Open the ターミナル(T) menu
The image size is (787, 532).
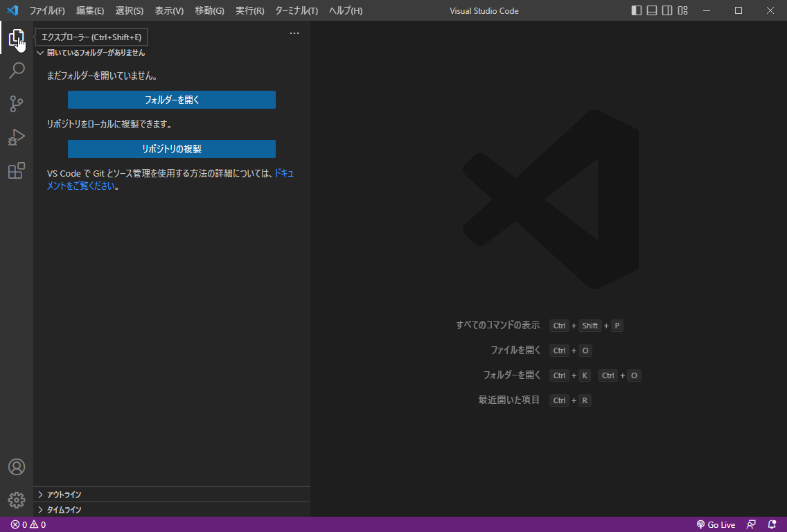[297, 10]
